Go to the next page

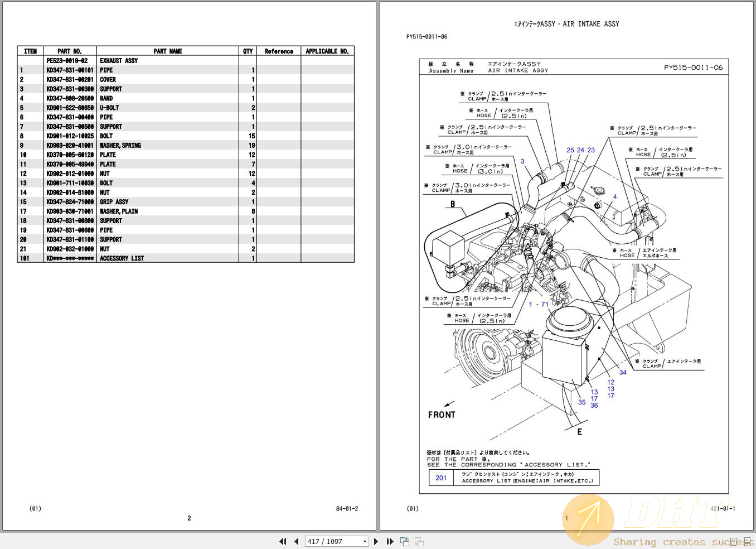click(376, 541)
